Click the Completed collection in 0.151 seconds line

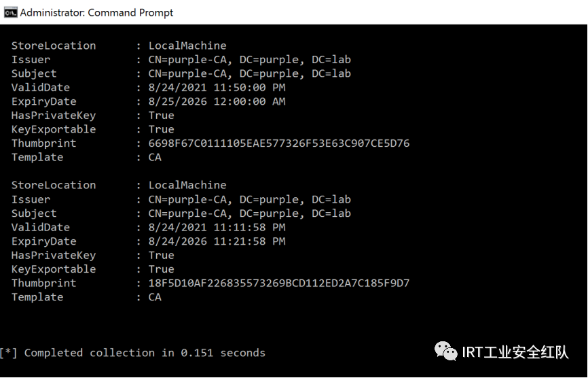[x=132, y=353]
